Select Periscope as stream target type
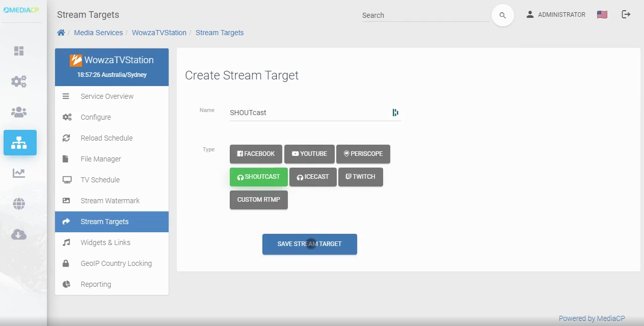 click(x=363, y=154)
